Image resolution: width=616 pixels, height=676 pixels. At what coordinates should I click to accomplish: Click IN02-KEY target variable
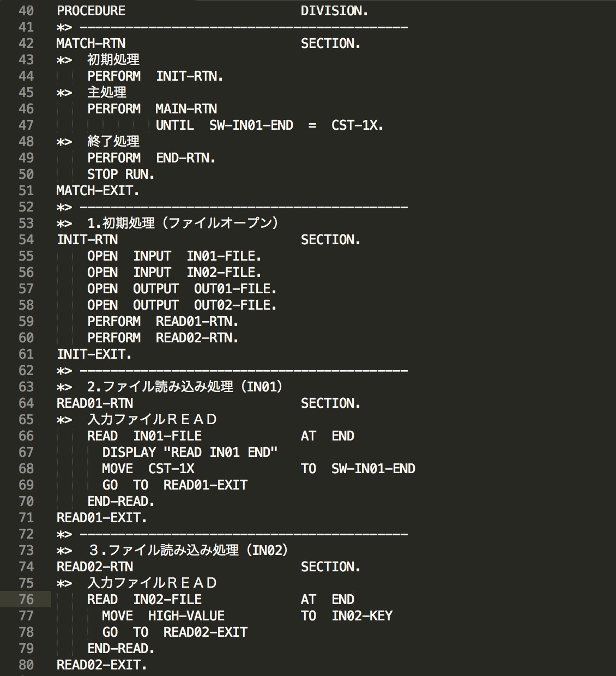[362, 616]
